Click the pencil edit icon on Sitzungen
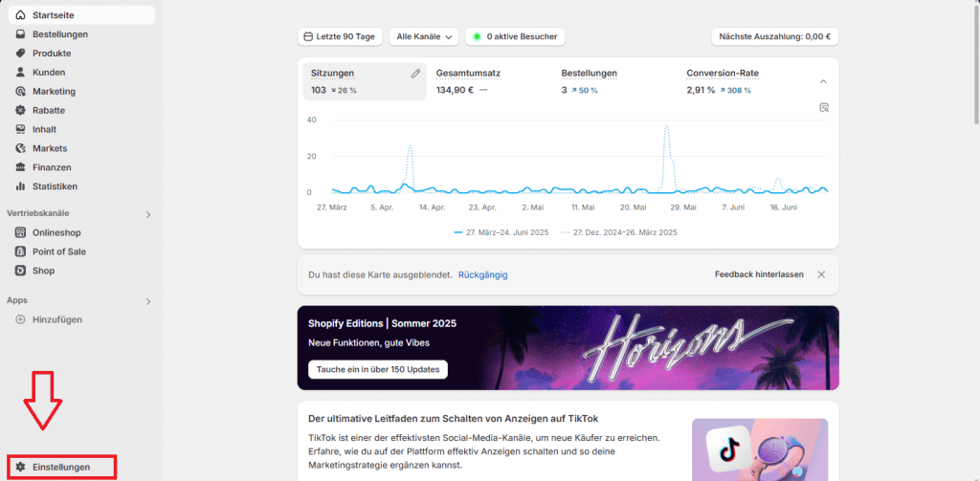Image resolution: width=980 pixels, height=481 pixels. point(415,73)
